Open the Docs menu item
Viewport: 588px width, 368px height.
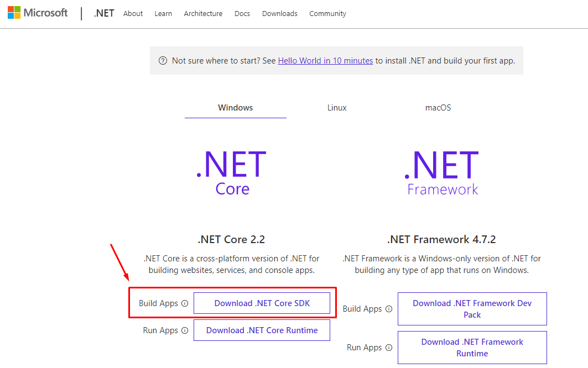[242, 13]
